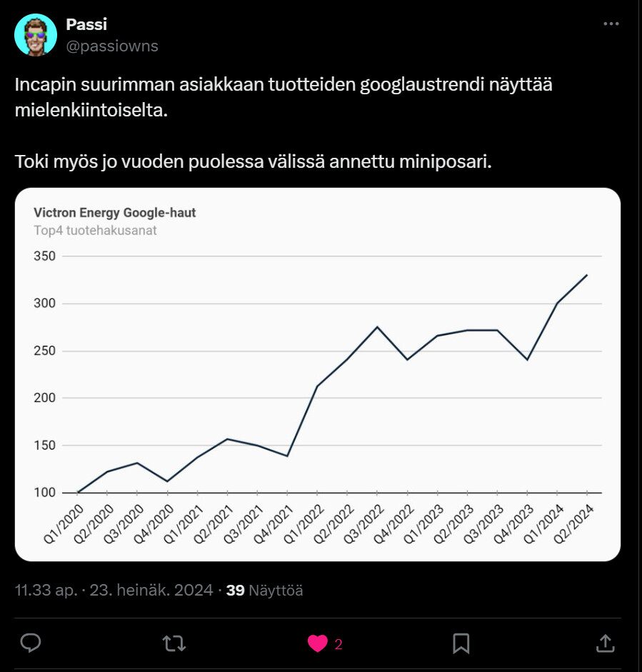The image size is (642, 672).
Task: Toggle the pink heart like button
Action: pyautogui.click(x=317, y=643)
